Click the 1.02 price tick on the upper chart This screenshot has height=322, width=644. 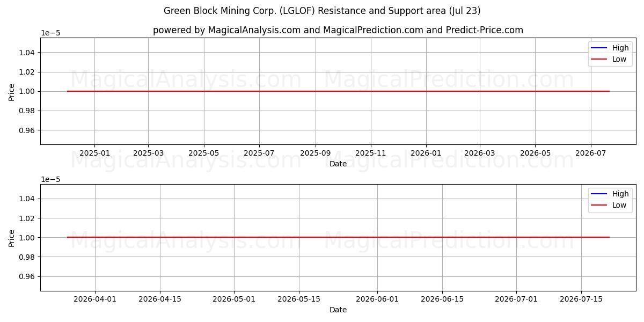(x=27, y=72)
